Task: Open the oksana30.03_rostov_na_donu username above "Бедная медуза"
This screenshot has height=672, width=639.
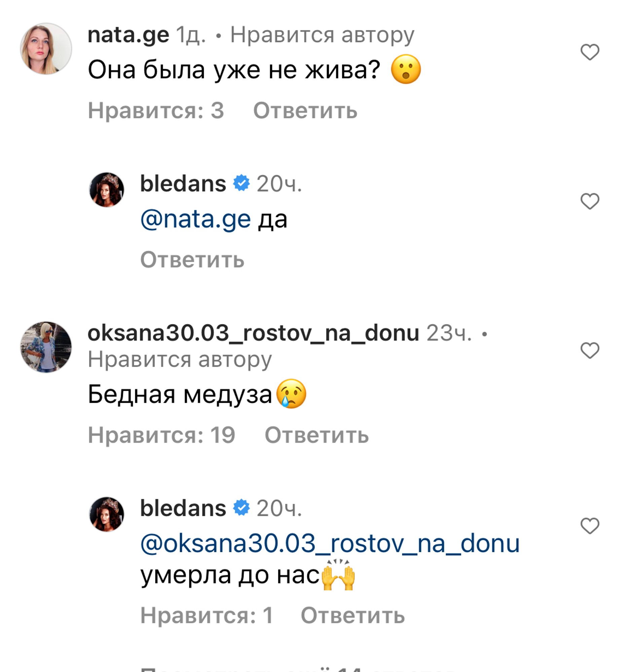Action: click(253, 333)
